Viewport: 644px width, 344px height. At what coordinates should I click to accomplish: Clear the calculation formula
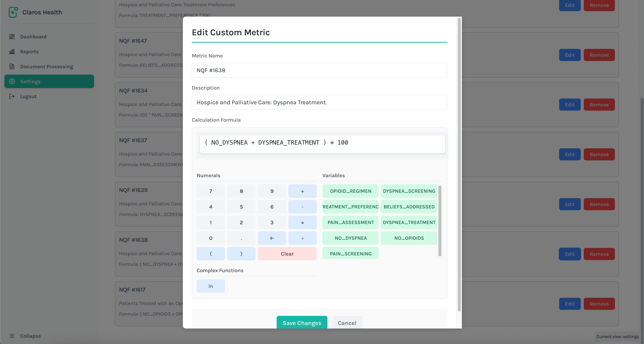pyautogui.click(x=287, y=254)
